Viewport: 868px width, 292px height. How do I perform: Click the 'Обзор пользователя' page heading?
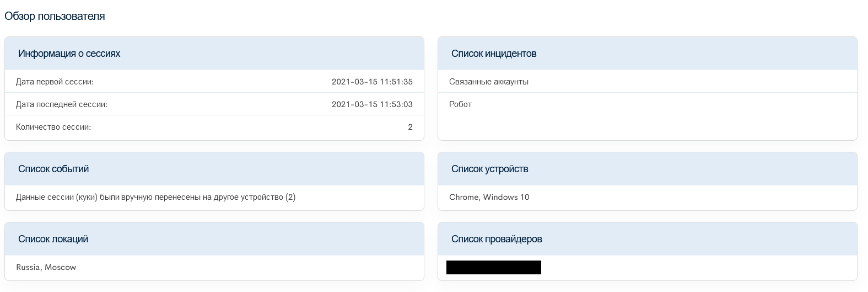55,16
